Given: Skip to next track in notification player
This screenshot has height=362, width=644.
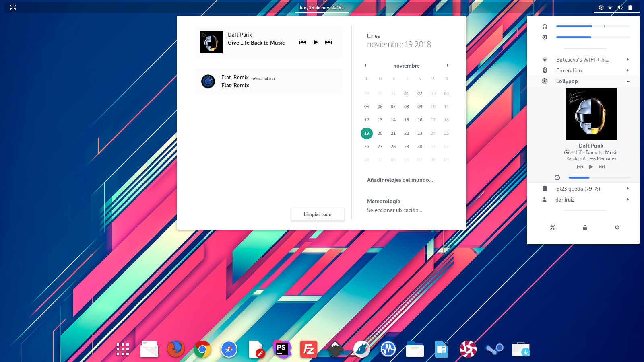Looking at the screenshot, I should pyautogui.click(x=328, y=42).
